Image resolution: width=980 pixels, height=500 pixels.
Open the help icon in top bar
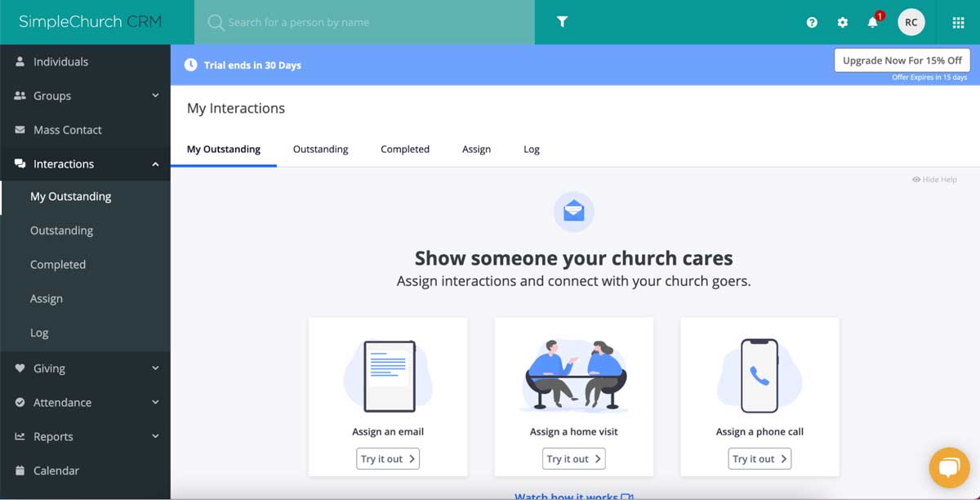click(811, 22)
